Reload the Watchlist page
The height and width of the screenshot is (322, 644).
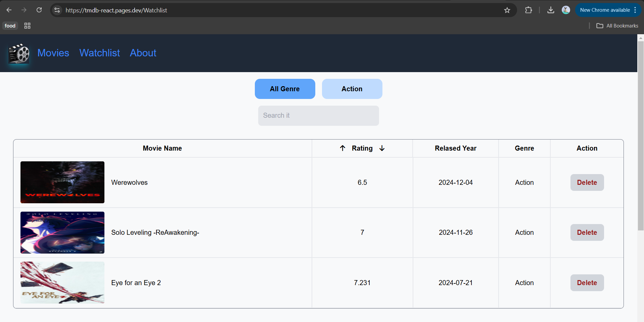click(x=39, y=10)
